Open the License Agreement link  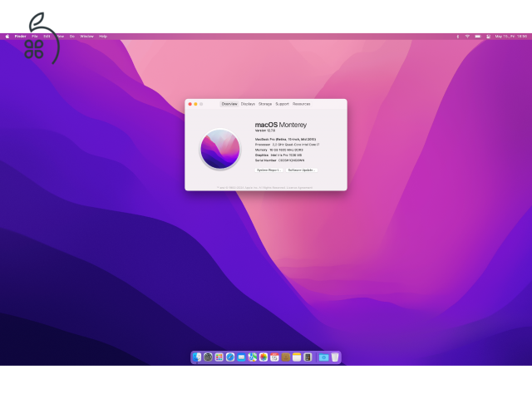point(299,187)
